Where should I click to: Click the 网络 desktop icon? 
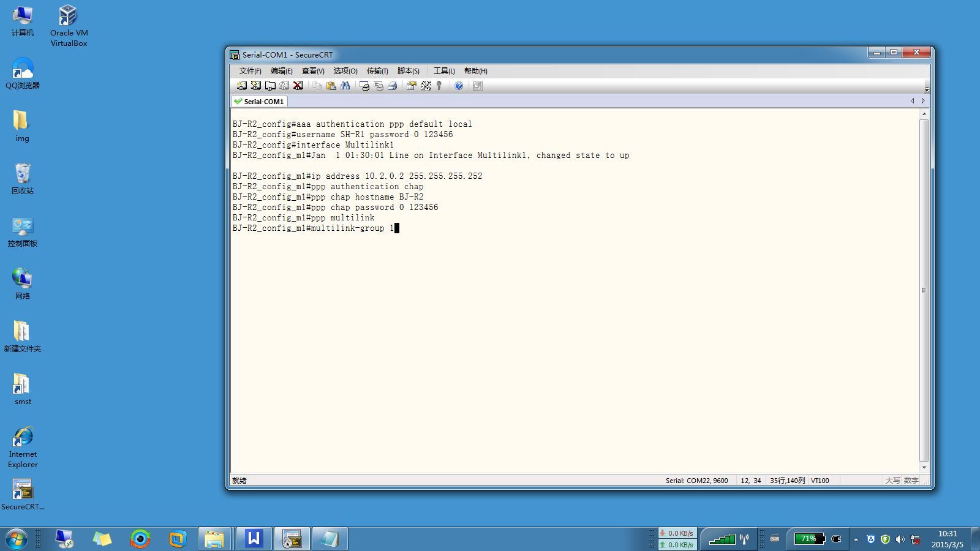[23, 284]
